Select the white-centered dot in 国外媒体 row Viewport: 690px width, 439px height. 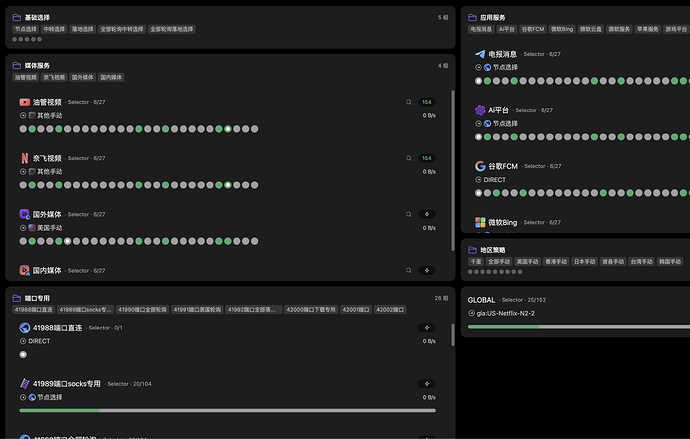tap(67, 241)
